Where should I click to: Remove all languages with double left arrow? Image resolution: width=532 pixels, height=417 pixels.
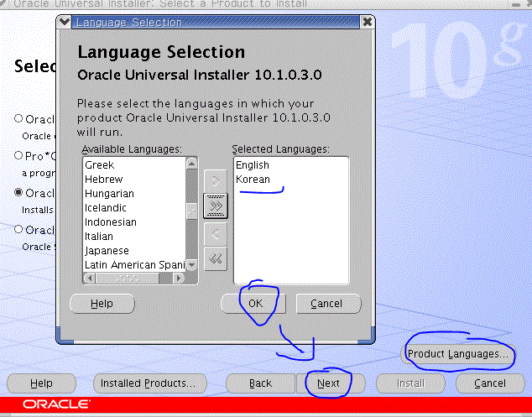tap(216, 259)
